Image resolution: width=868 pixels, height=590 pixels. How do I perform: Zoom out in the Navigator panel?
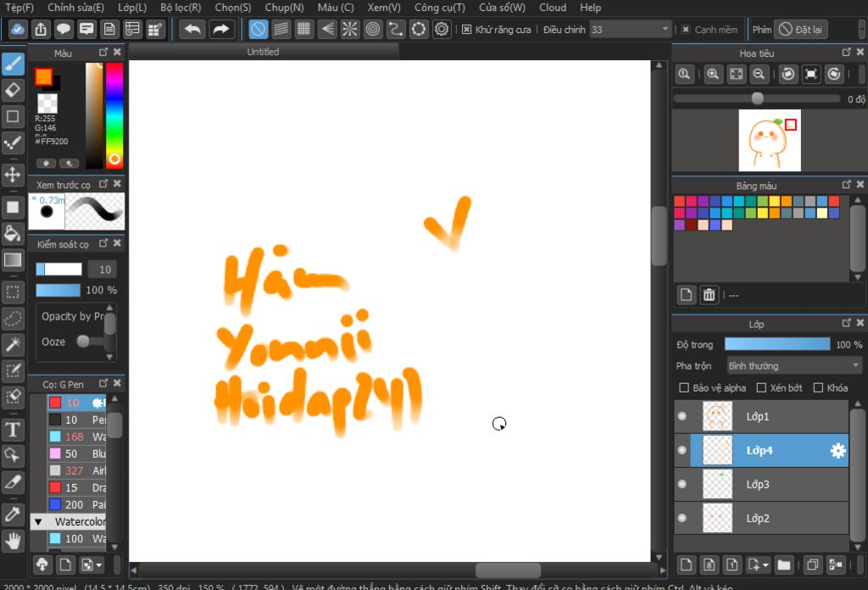(x=759, y=74)
